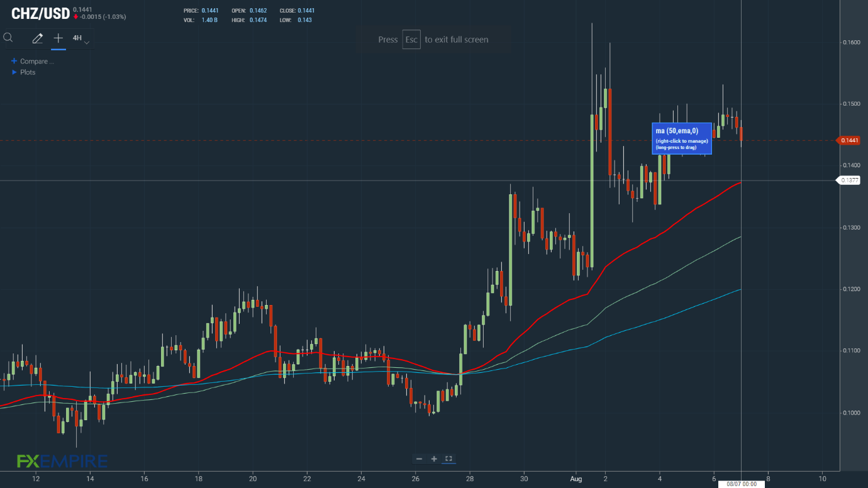Select the pencil drawing tool
The width and height of the screenshot is (868, 488).
click(37, 38)
